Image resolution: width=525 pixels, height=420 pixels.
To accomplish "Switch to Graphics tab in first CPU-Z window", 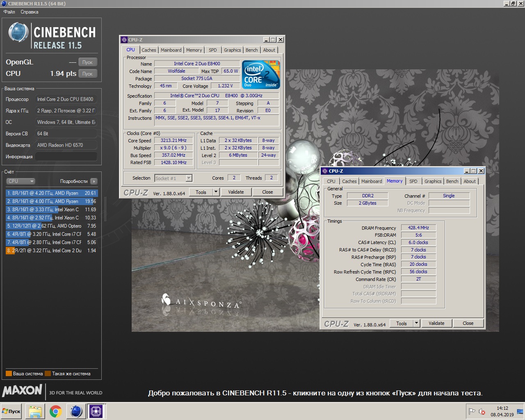I will (x=233, y=50).
